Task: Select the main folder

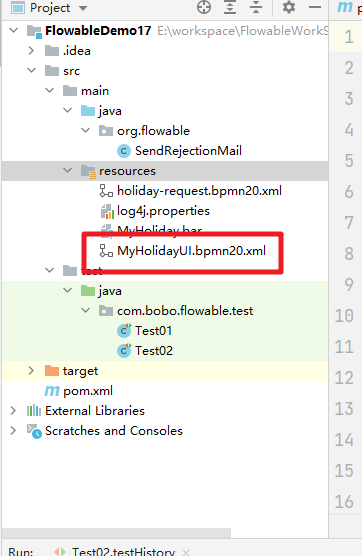Action: point(95,91)
